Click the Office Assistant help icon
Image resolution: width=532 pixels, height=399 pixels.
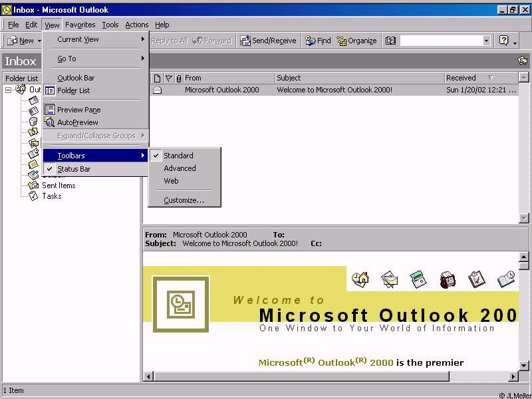[x=504, y=41]
